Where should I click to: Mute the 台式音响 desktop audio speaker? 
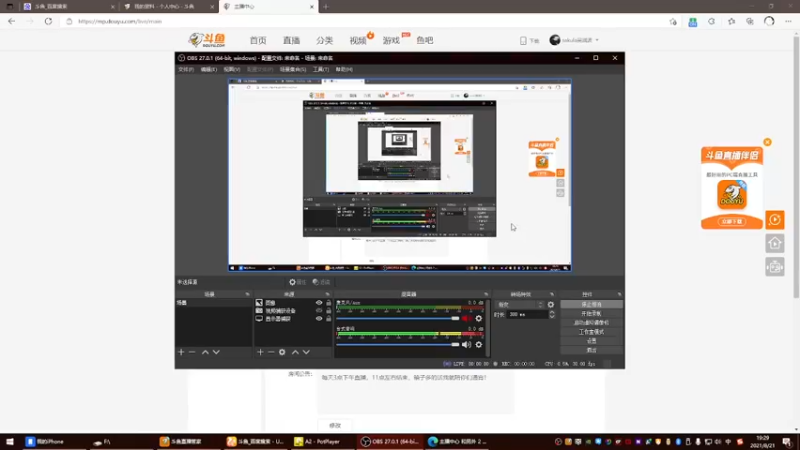(466, 344)
